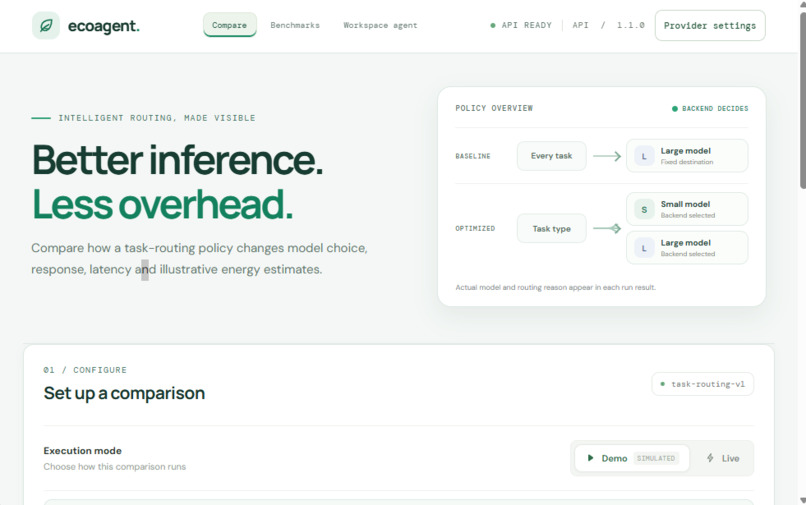Open the Compare tab
The width and height of the screenshot is (806, 505).
coord(229,25)
